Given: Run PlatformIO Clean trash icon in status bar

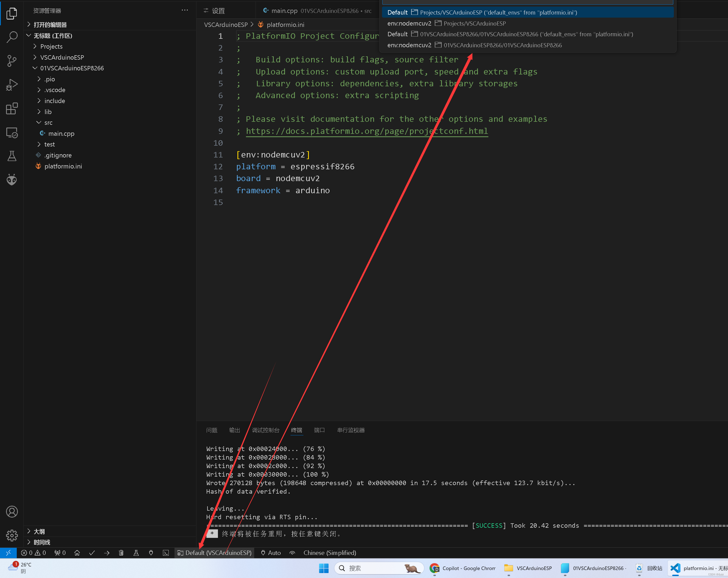Looking at the screenshot, I should point(121,553).
